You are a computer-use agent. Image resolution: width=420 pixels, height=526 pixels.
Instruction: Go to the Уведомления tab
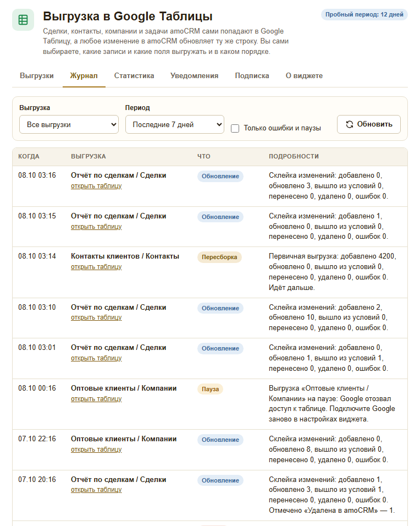(x=195, y=76)
